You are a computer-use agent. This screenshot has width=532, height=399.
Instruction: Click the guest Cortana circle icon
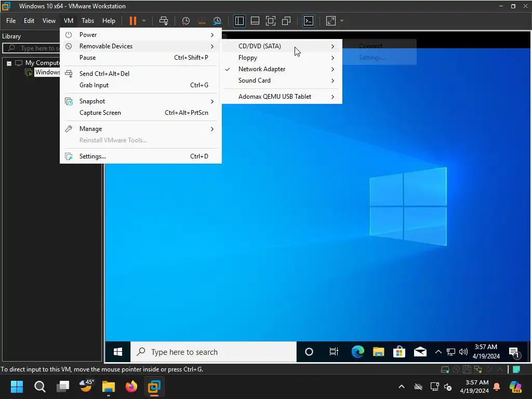click(x=309, y=352)
